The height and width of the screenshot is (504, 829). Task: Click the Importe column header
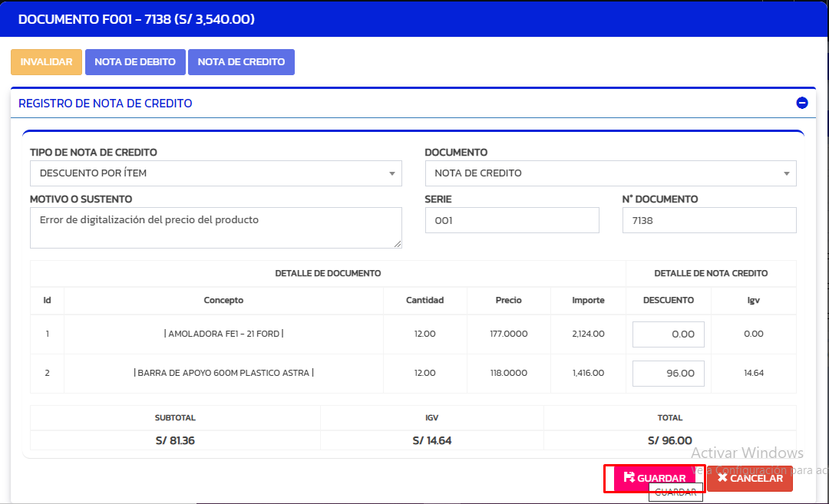(x=588, y=300)
